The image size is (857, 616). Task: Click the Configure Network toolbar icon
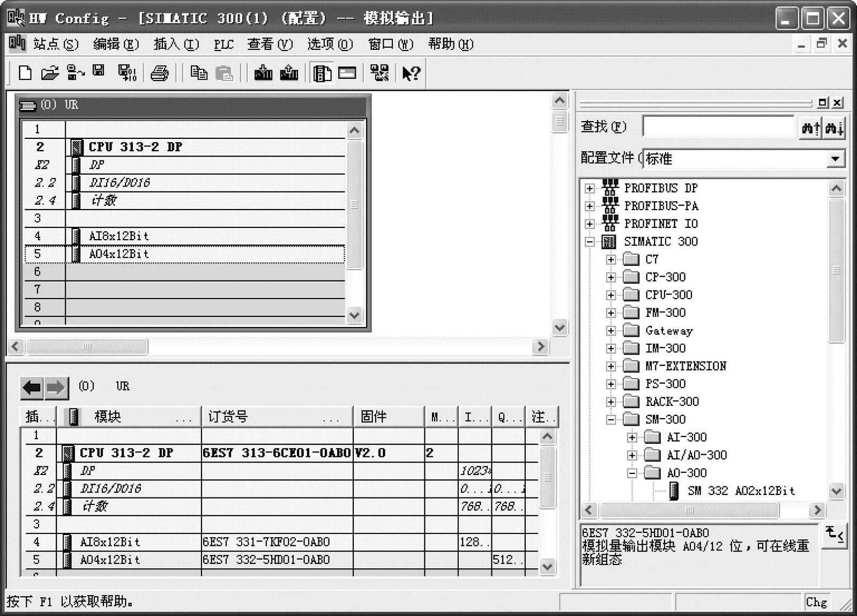pos(379,72)
